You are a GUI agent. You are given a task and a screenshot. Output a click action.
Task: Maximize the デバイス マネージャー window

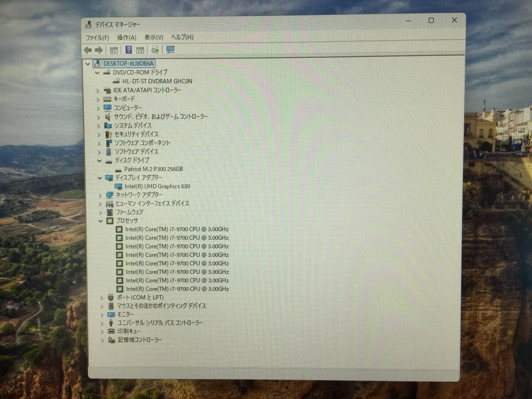pos(431,21)
